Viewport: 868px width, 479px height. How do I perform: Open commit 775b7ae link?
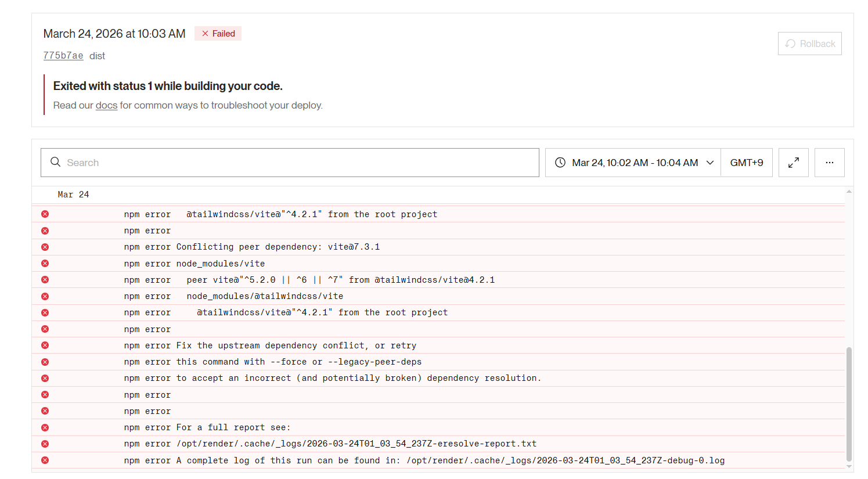click(x=63, y=56)
